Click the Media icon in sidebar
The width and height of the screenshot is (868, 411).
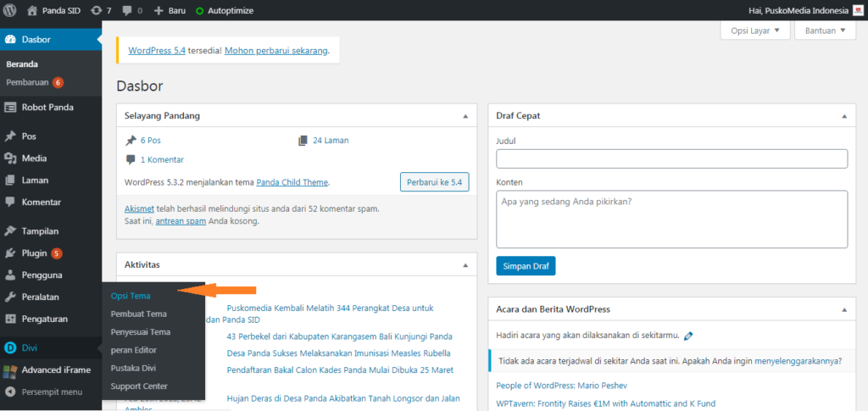[x=10, y=158]
